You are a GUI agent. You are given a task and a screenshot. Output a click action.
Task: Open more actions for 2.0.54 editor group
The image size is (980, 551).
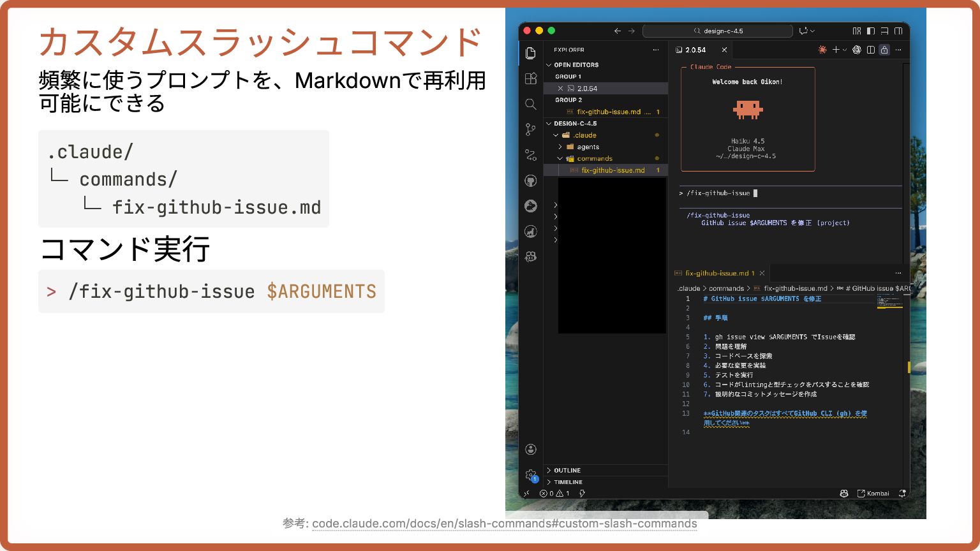(898, 50)
